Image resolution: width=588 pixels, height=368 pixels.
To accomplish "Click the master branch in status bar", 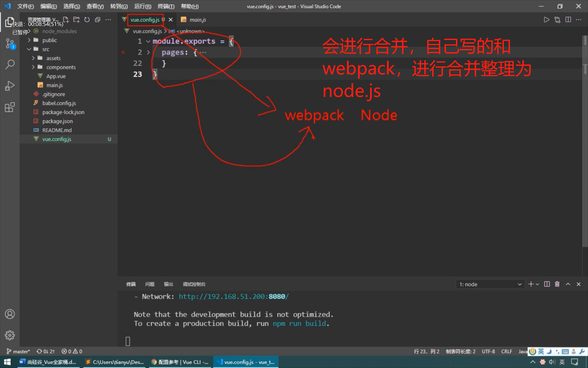I will click(x=18, y=351).
